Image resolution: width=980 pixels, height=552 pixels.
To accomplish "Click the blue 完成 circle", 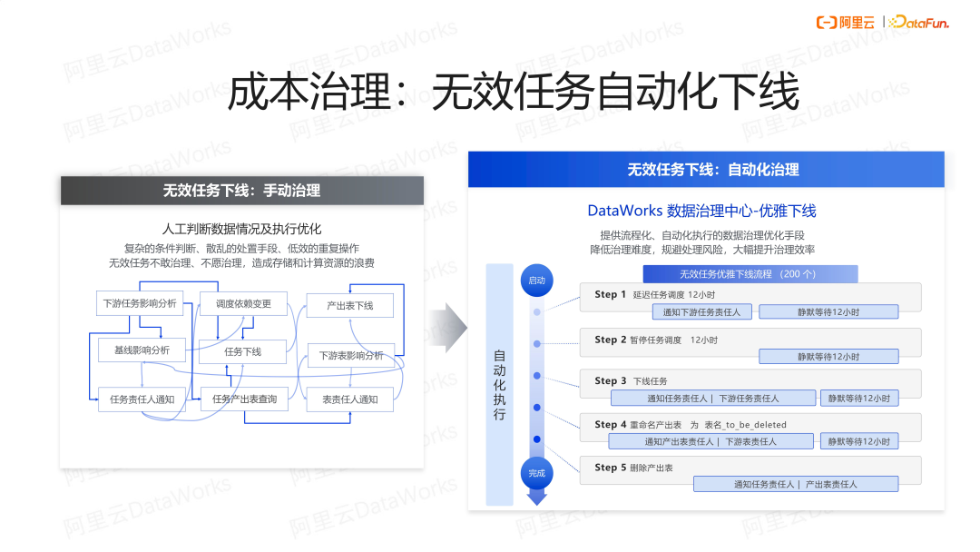I will 536,473.
